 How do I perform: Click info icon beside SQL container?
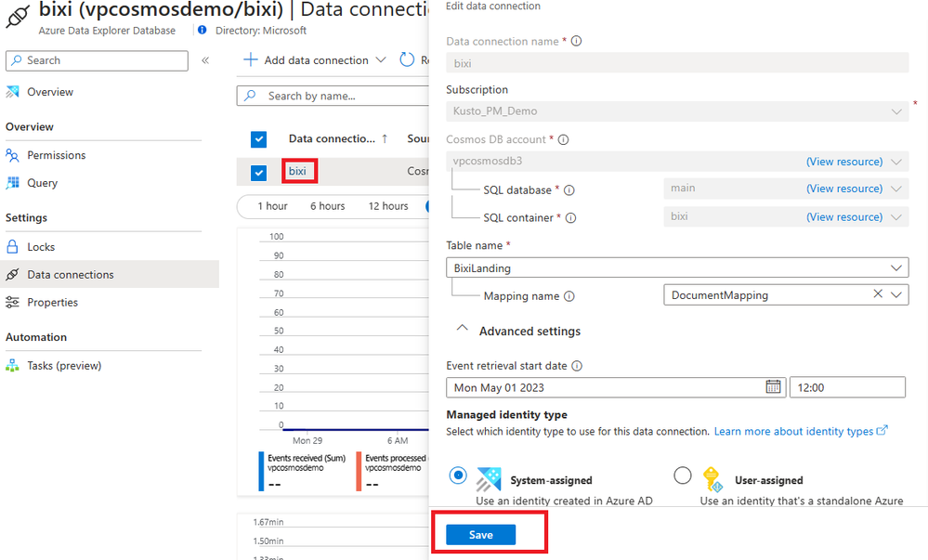point(571,218)
